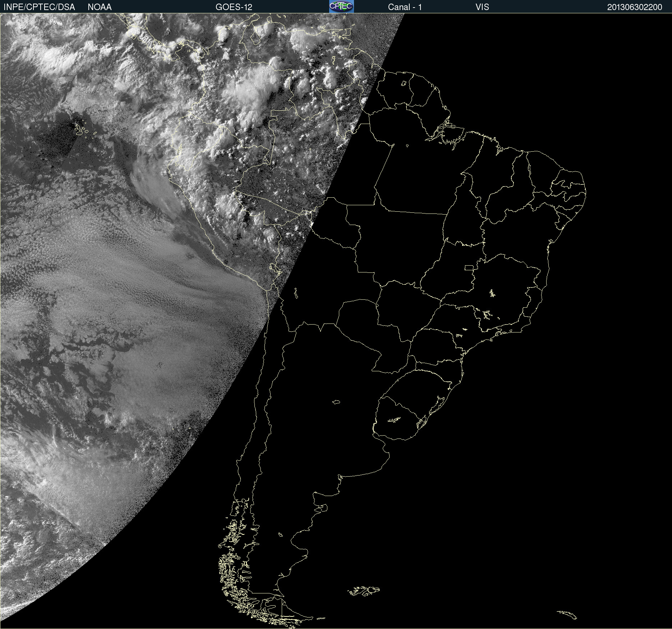Click the VIS channel label

[482, 7]
